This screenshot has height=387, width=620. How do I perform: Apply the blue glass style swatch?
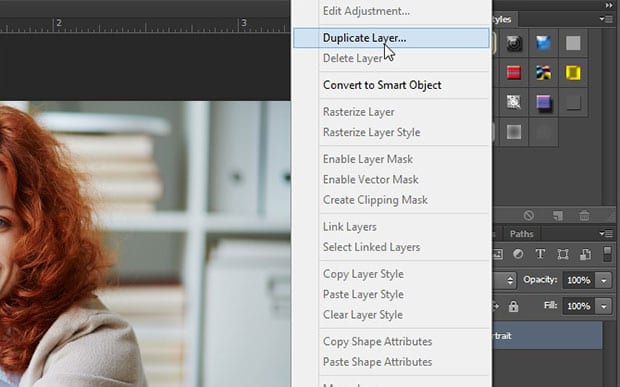(x=543, y=43)
